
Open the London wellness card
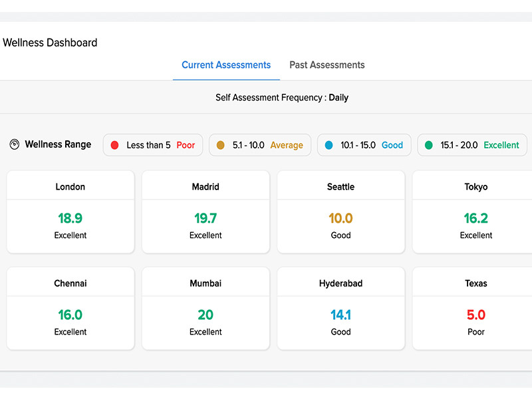click(x=70, y=211)
